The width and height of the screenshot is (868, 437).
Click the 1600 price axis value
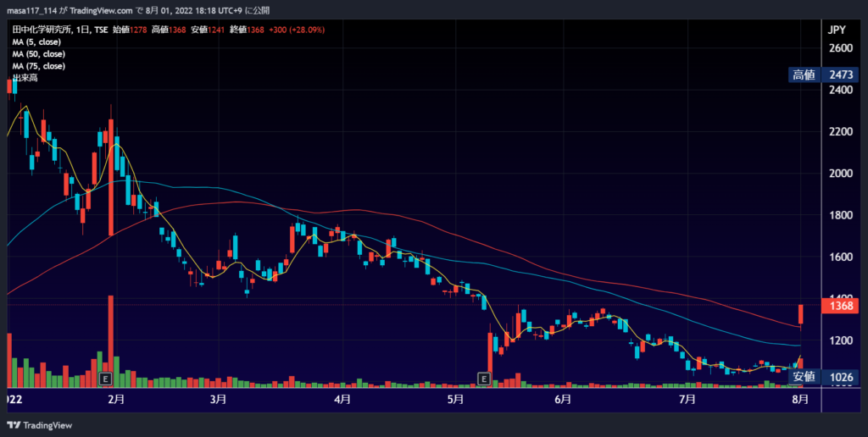841,257
